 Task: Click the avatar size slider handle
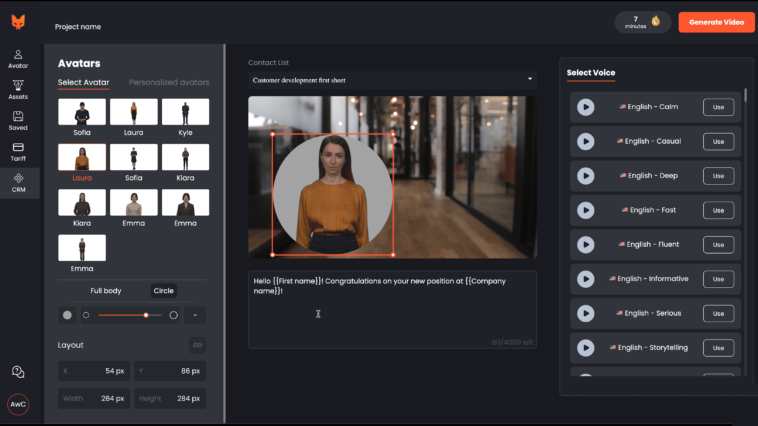(146, 315)
